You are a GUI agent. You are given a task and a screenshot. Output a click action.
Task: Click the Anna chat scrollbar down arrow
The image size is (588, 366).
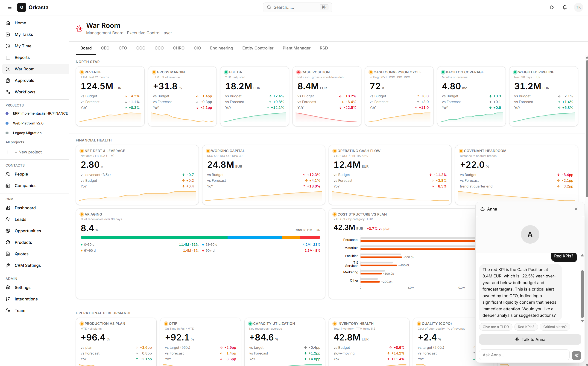[582, 321]
